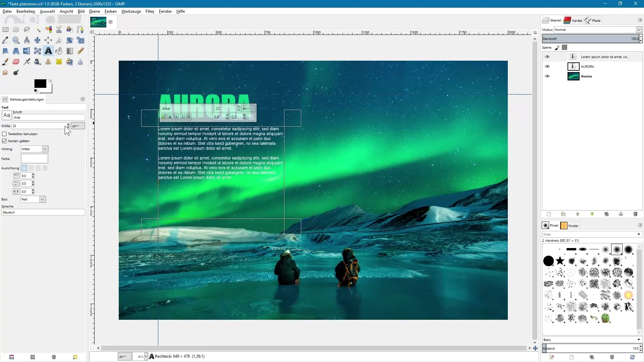This screenshot has height=362, width=644.
Task: Set filled justification Ausrichtung option
Action: 45,168
